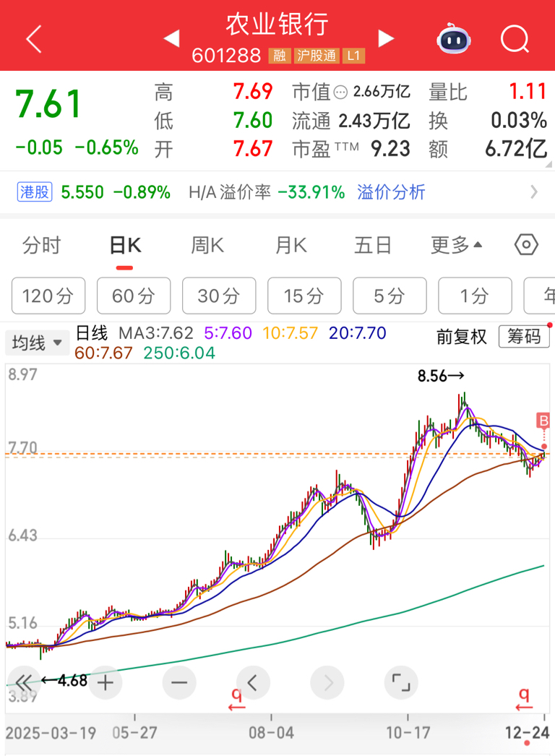This screenshot has height=756, width=555.
Task: Select the 1分 period button
Action: pos(475,296)
